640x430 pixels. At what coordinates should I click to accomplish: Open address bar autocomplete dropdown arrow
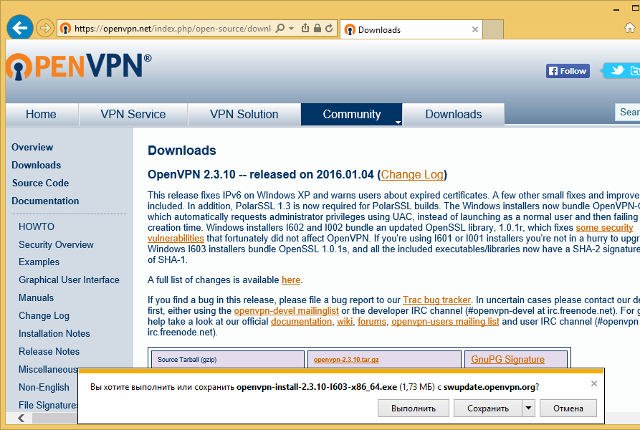(x=291, y=28)
